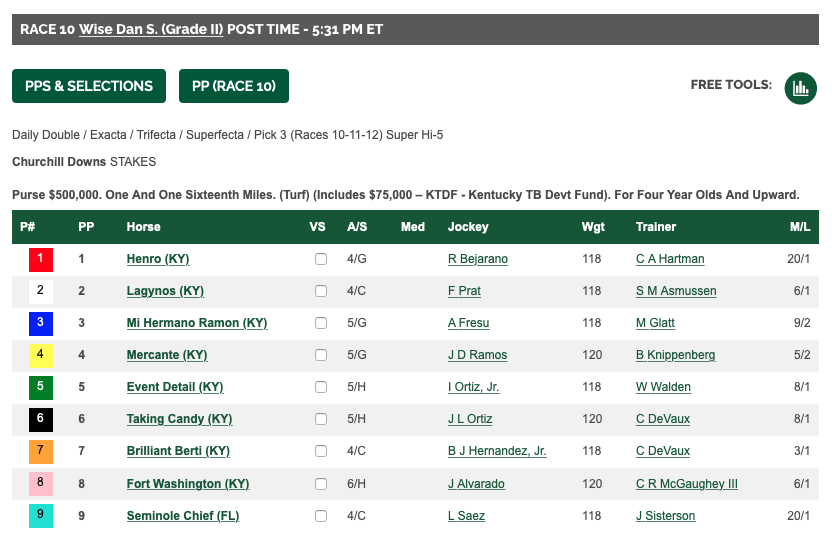The width and height of the screenshot is (832, 543).
Task: View jockey I Ortiz, Jr. profile
Action: click(x=473, y=387)
